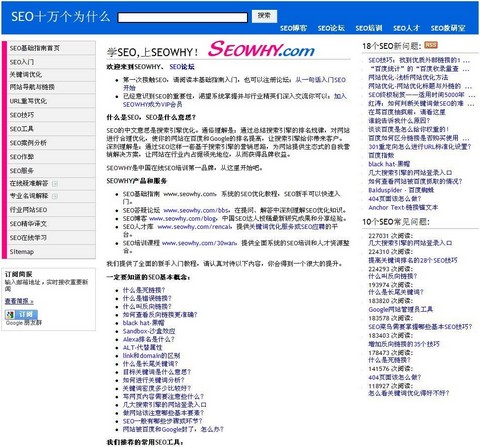
Task: Click the SEO论坛 link after 欢迎来到SEOWHY
Action: 182,67
